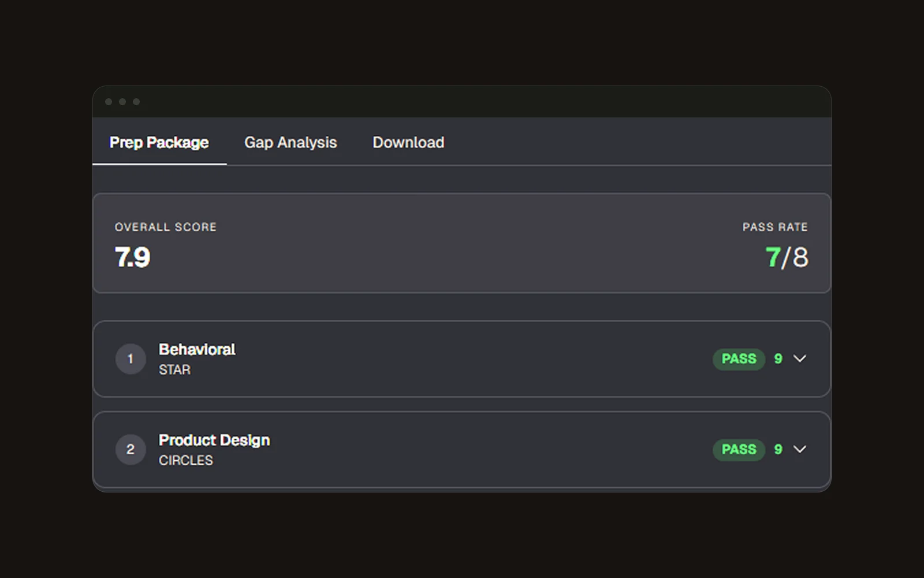Open the Gap Analysis tab

pos(290,142)
